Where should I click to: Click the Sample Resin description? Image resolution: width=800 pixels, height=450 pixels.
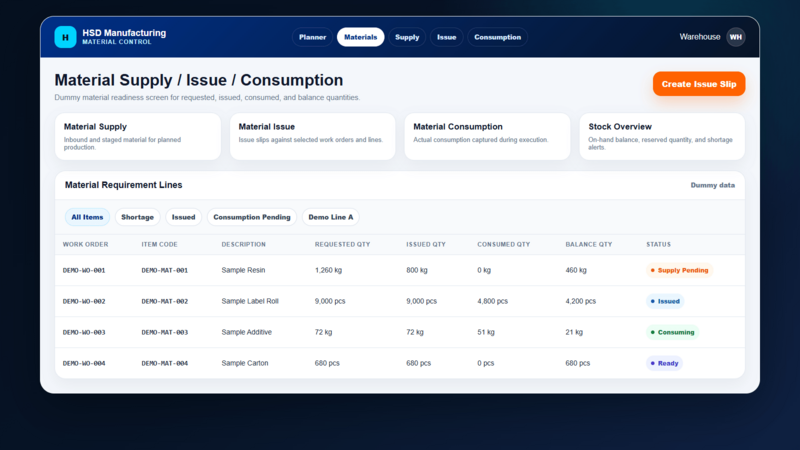pos(243,270)
